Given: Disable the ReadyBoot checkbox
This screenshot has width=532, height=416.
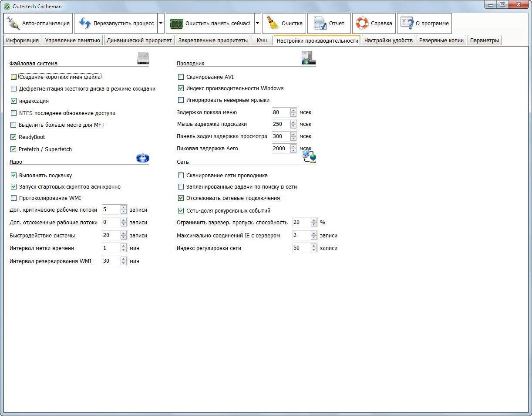Looking at the screenshot, I should (13, 137).
